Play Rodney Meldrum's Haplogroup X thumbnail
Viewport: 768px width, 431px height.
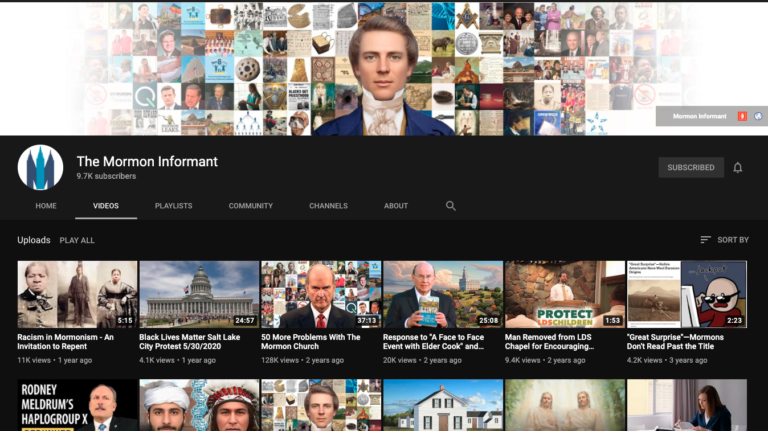pyautogui.click(x=77, y=405)
